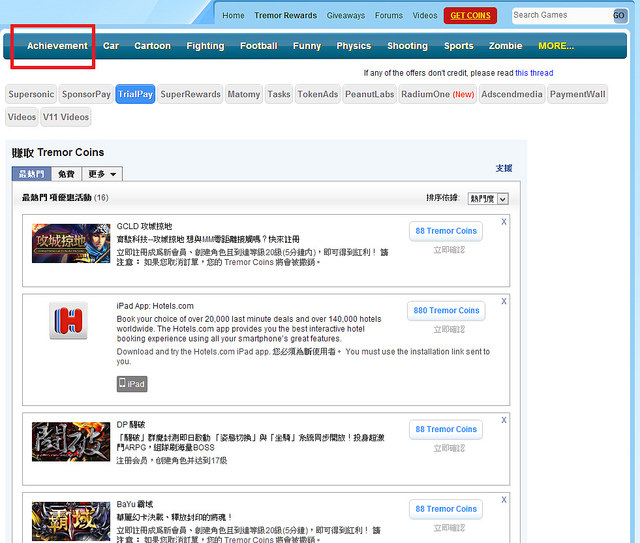The width and height of the screenshot is (640, 543).
Task: Click the GCLD game thumbnail
Action: point(71,243)
